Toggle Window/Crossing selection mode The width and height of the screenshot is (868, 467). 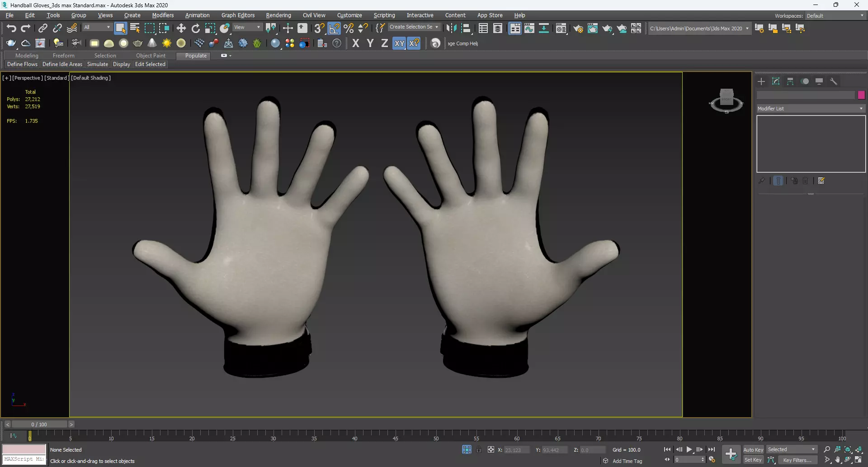[164, 28]
